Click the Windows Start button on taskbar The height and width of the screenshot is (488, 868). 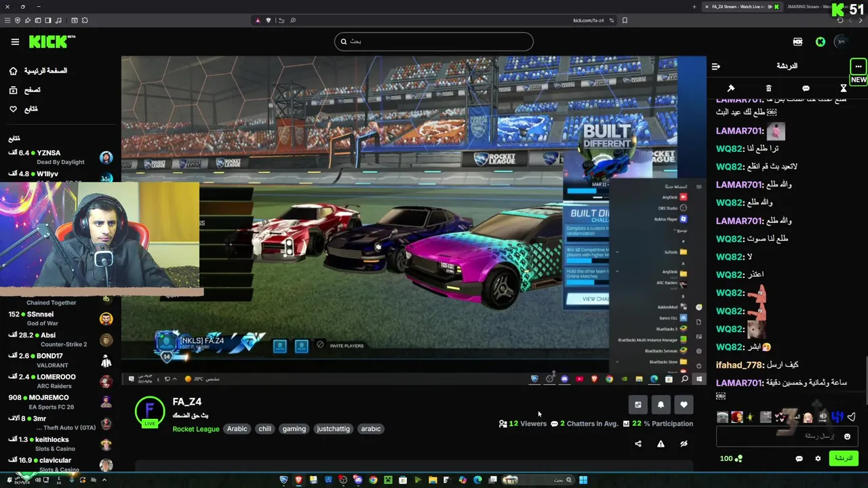[583, 480]
